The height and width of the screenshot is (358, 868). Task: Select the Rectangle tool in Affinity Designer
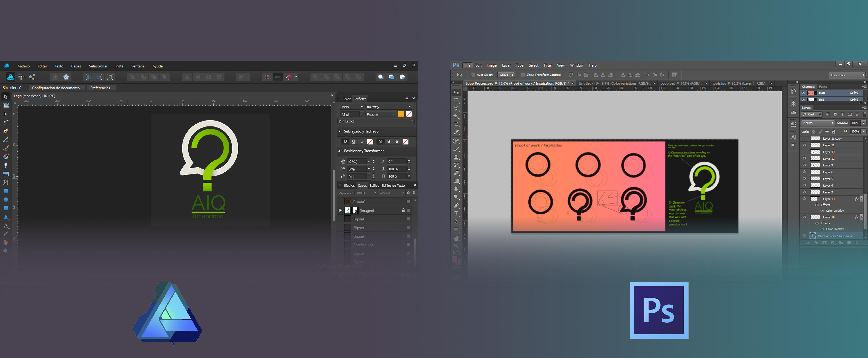pos(6,191)
